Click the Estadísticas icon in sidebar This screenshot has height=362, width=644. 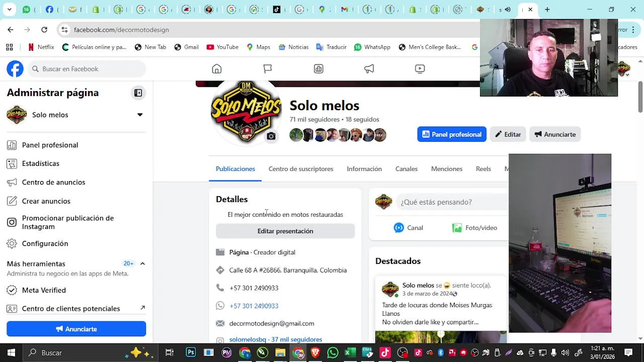(x=12, y=163)
